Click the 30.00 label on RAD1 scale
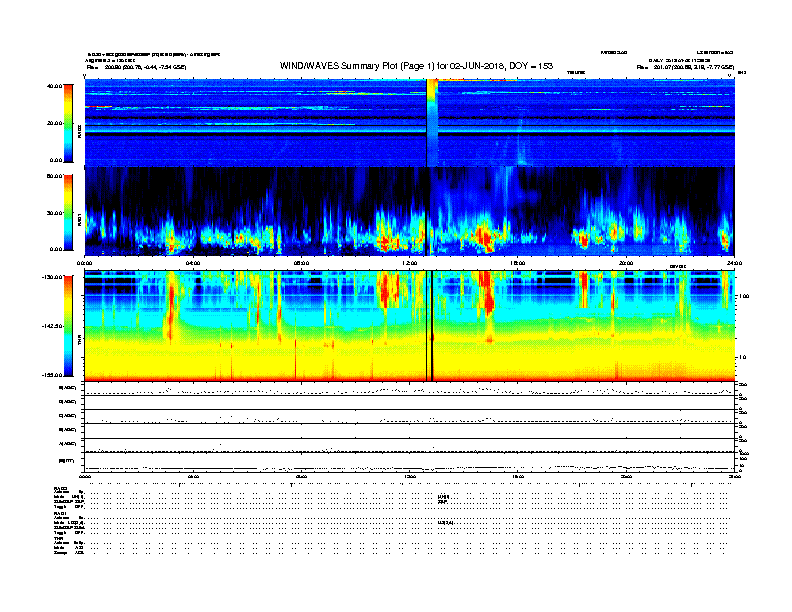792x612 pixels. pyautogui.click(x=54, y=213)
